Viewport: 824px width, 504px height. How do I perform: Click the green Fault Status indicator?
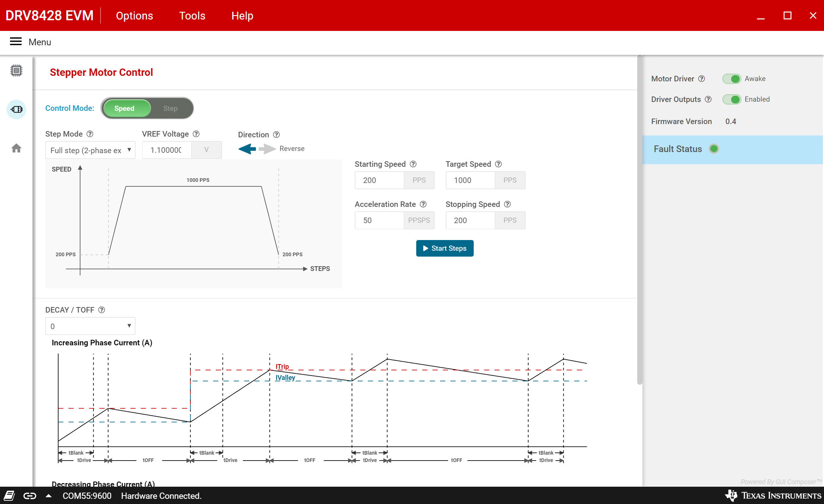714,149
